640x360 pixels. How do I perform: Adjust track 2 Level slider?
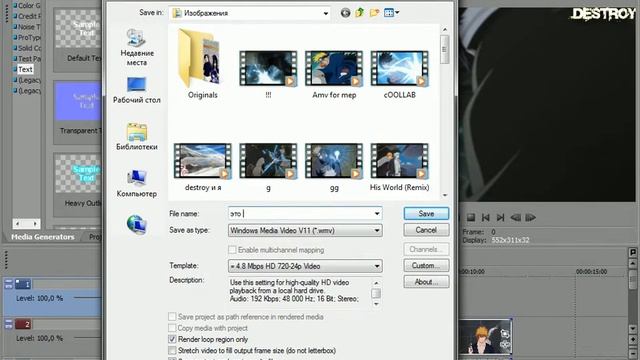click(x=88, y=338)
